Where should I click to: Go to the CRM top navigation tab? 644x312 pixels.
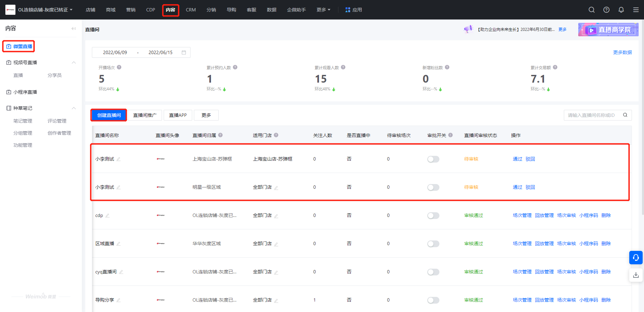tap(191, 10)
